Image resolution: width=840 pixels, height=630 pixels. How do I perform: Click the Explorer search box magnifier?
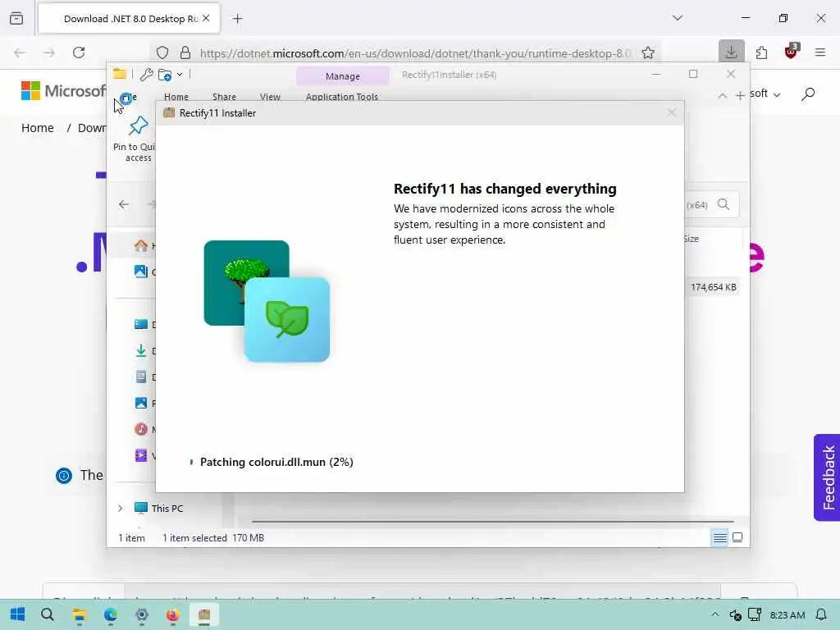[724, 204]
